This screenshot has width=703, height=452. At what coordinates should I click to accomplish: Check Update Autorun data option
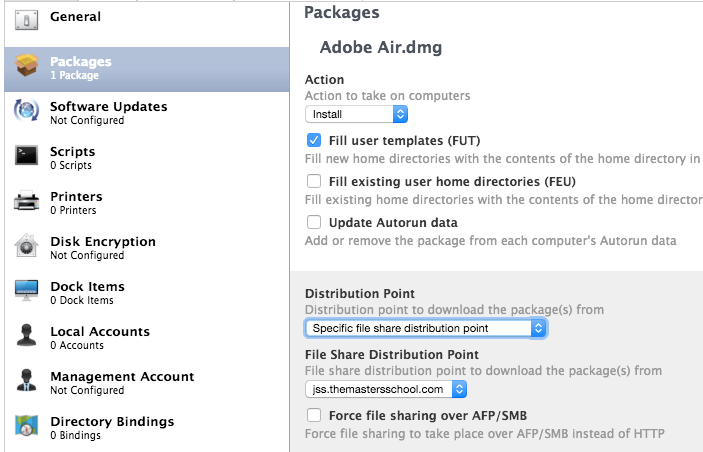pyautogui.click(x=314, y=222)
